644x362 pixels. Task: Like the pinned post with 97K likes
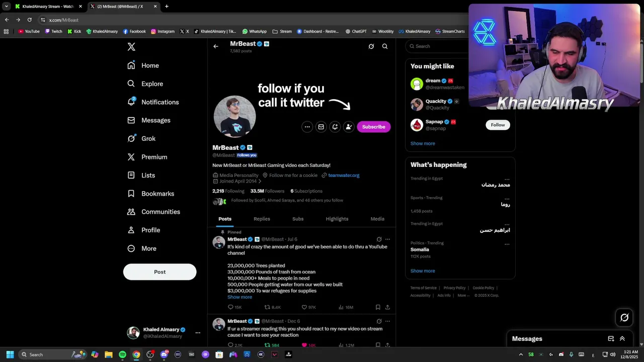coord(308,307)
